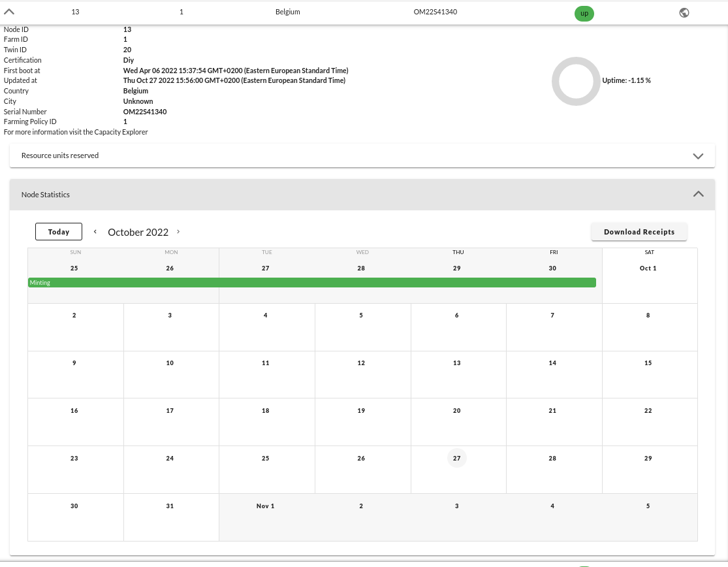Navigate to the next month with the right arrow

pos(178,231)
